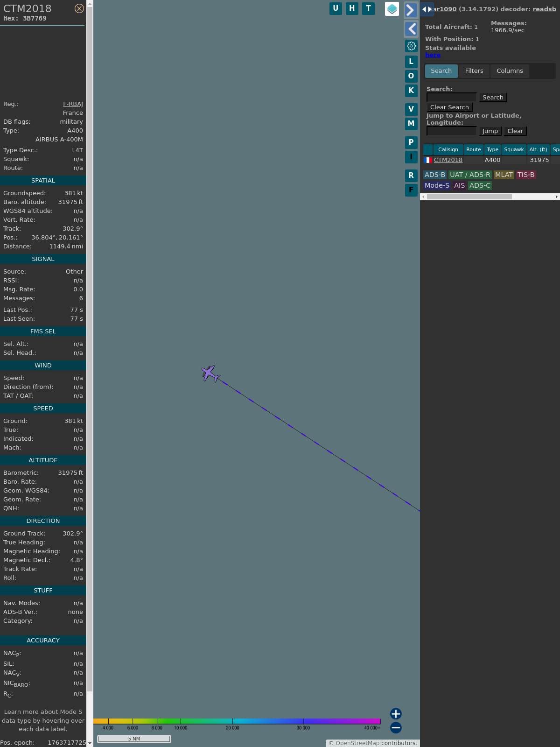Click the UAT / ADS-R legend
The width and height of the screenshot is (560, 747).
(470, 175)
